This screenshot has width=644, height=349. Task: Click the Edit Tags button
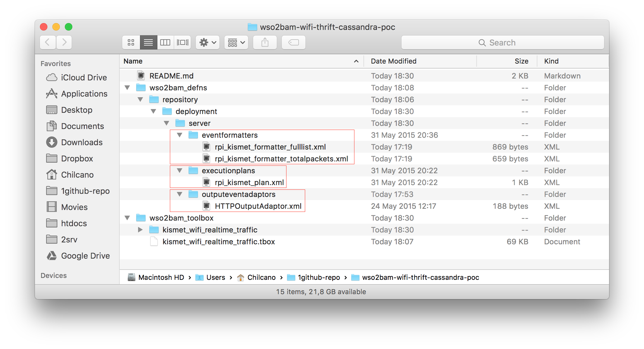(x=293, y=42)
